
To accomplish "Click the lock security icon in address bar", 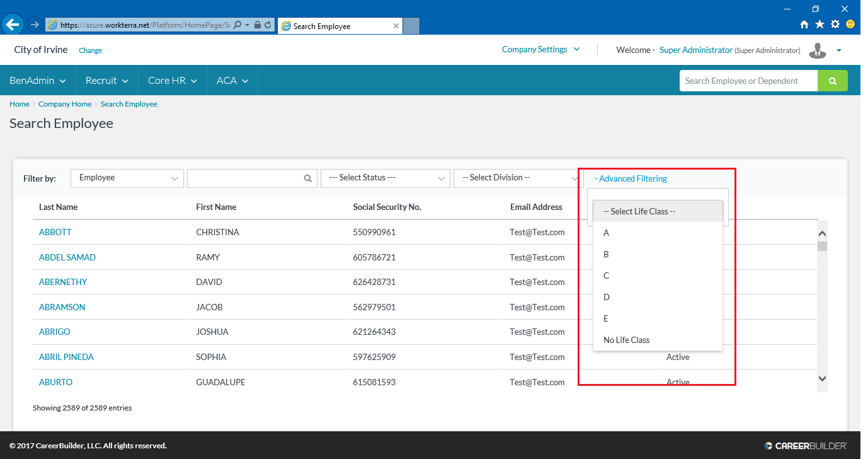I will tap(258, 25).
